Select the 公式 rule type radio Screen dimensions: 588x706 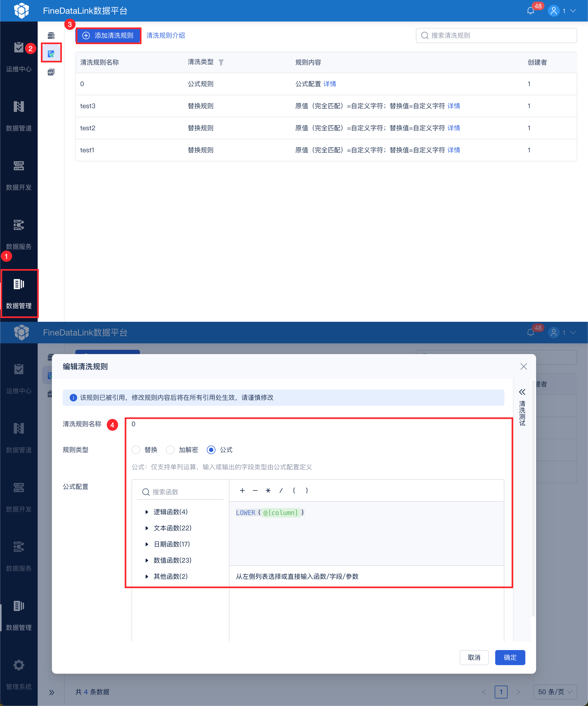(211, 450)
